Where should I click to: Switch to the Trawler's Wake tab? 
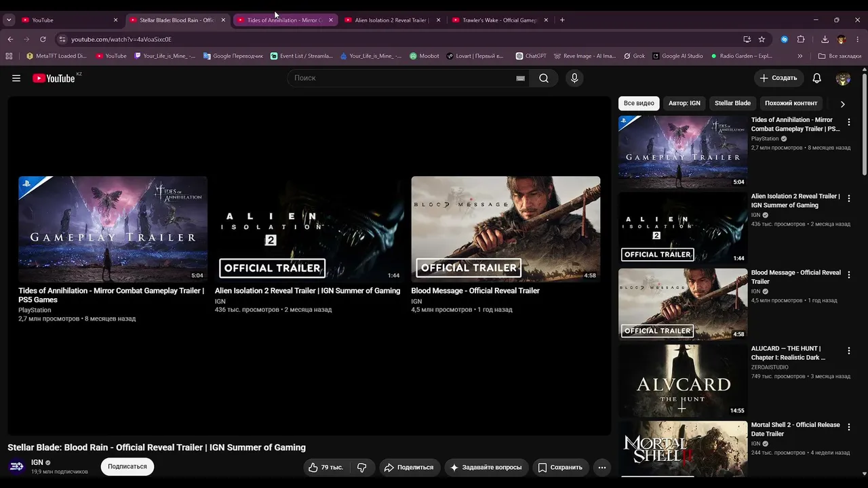[500, 20]
